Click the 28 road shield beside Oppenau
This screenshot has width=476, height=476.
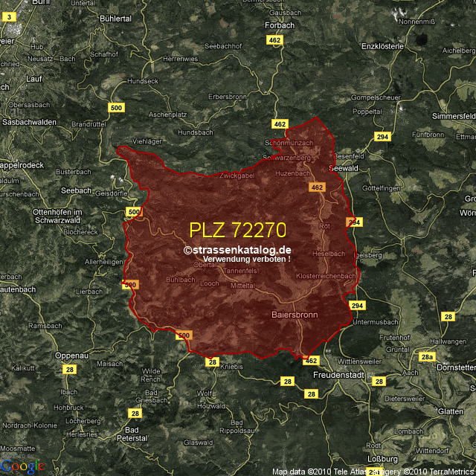tap(69, 370)
